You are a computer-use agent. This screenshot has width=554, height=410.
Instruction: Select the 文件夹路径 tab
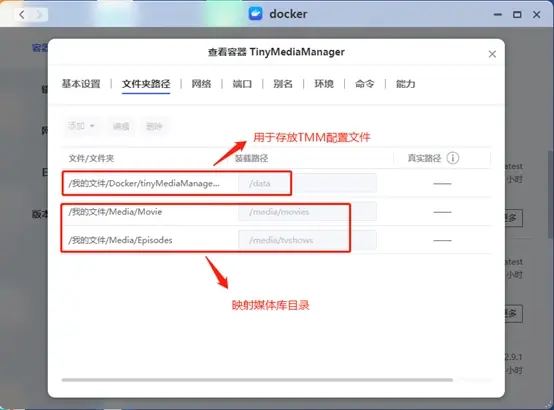pyautogui.click(x=146, y=84)
